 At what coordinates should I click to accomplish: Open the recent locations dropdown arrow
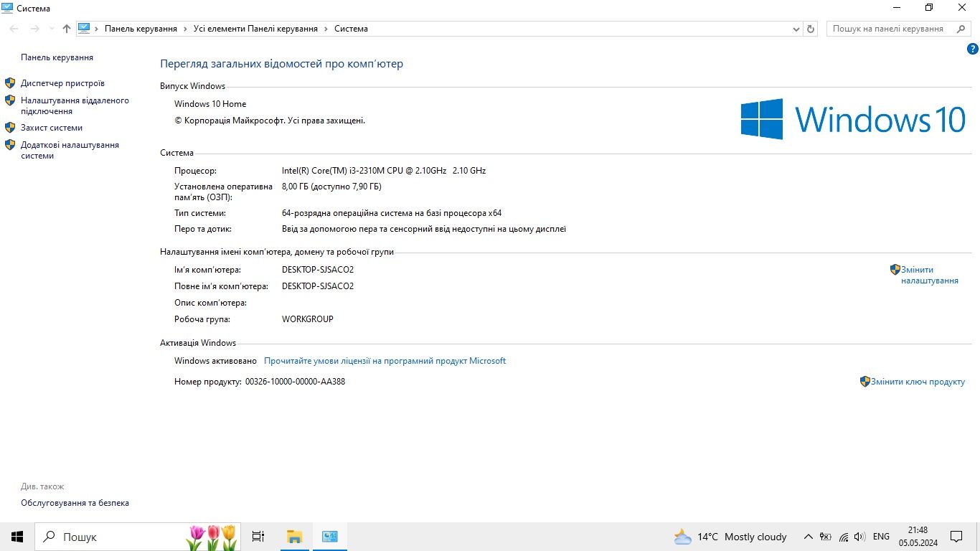pyautogui.click(x=52, y=29)
